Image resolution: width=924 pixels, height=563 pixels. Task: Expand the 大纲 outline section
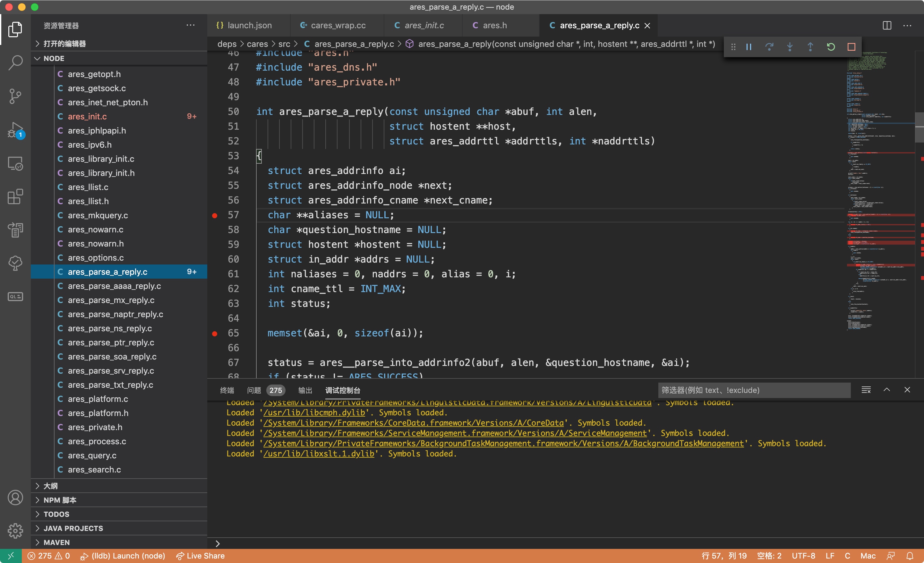click(x=119, y=486)
